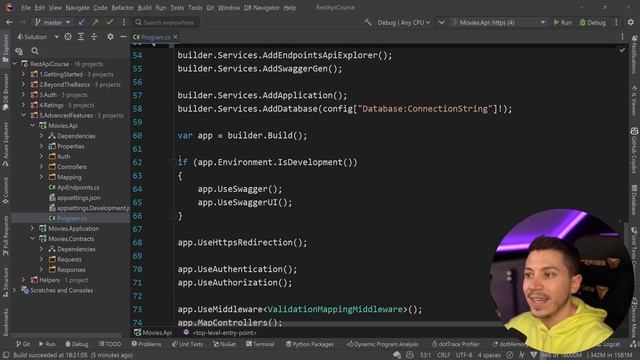This screenshot has height=360, width=640.
Task: Open Solution panel options gear
Action: pos(110,37)
